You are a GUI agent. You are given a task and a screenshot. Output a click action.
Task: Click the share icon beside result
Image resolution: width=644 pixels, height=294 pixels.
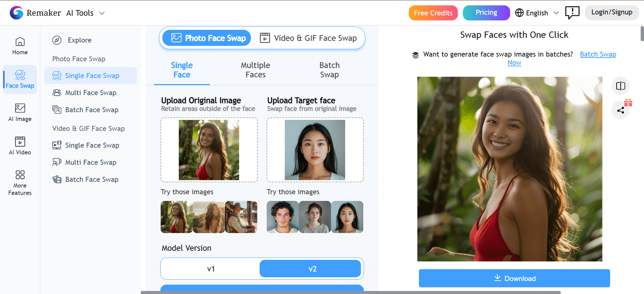coord(621,110)
